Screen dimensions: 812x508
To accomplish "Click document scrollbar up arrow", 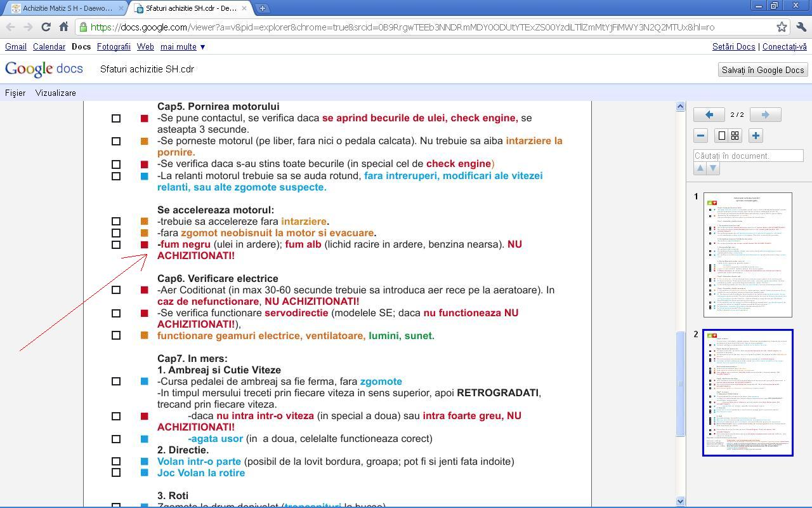I will tap(681, 107).
